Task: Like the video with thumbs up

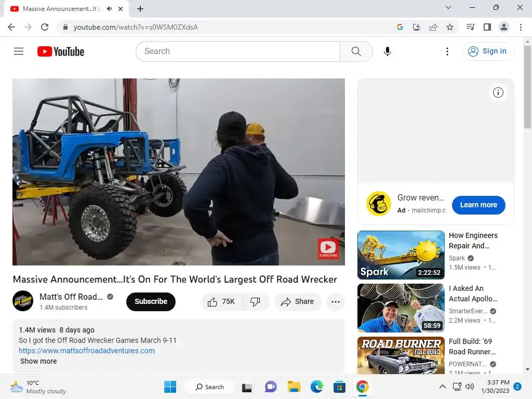Action: [221, 302]
